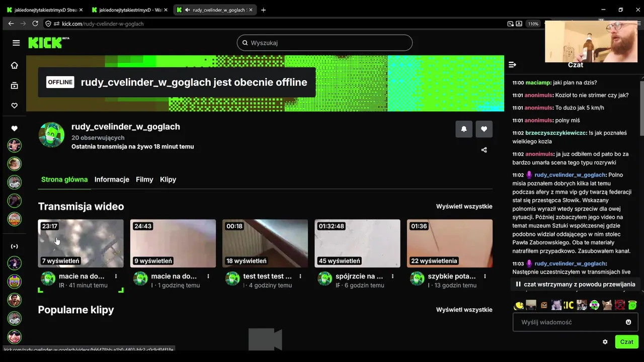Open options menu for 24:43 video

tap(208, 276)
